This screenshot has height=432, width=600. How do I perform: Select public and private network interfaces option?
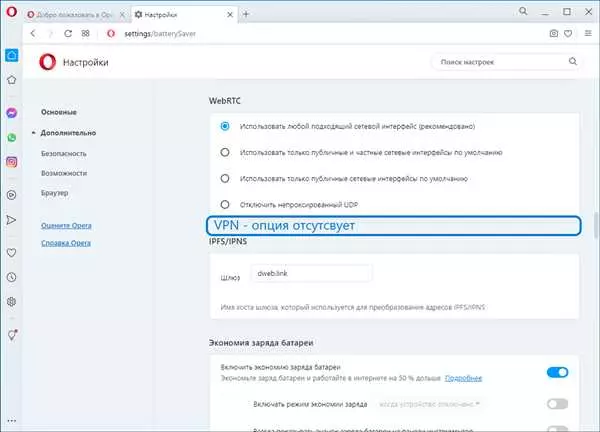click(x=225, y=152)
